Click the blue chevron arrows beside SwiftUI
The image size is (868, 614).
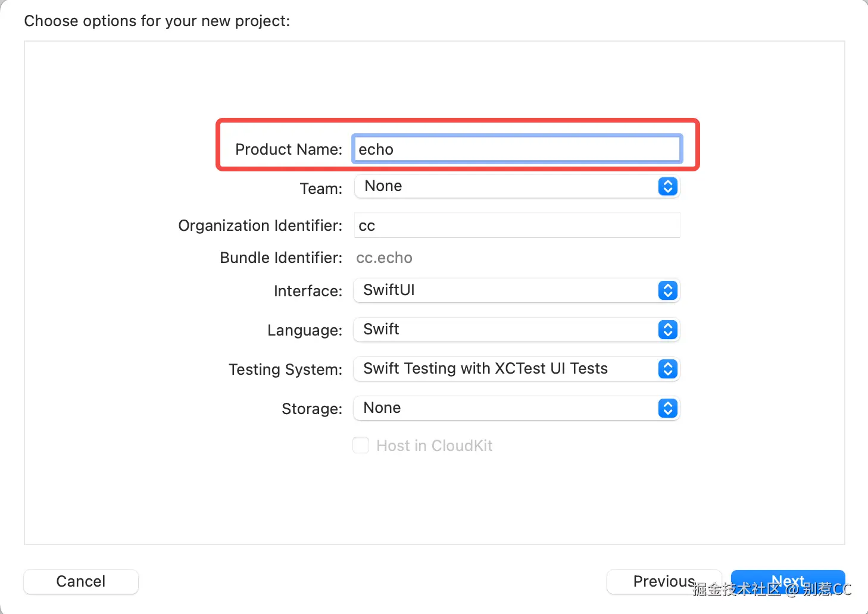pos(667,290)
